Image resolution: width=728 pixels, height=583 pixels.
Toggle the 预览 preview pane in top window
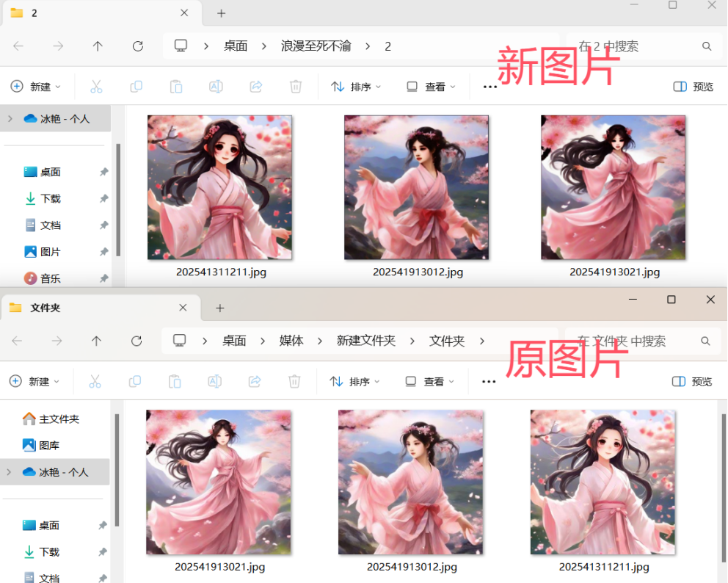tap(693, 87)
